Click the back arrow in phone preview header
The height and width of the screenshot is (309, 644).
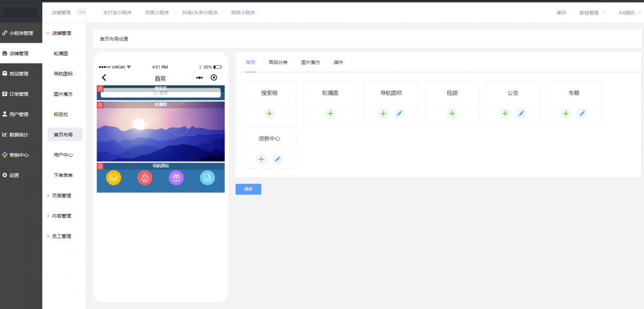(x=104, y=78)
